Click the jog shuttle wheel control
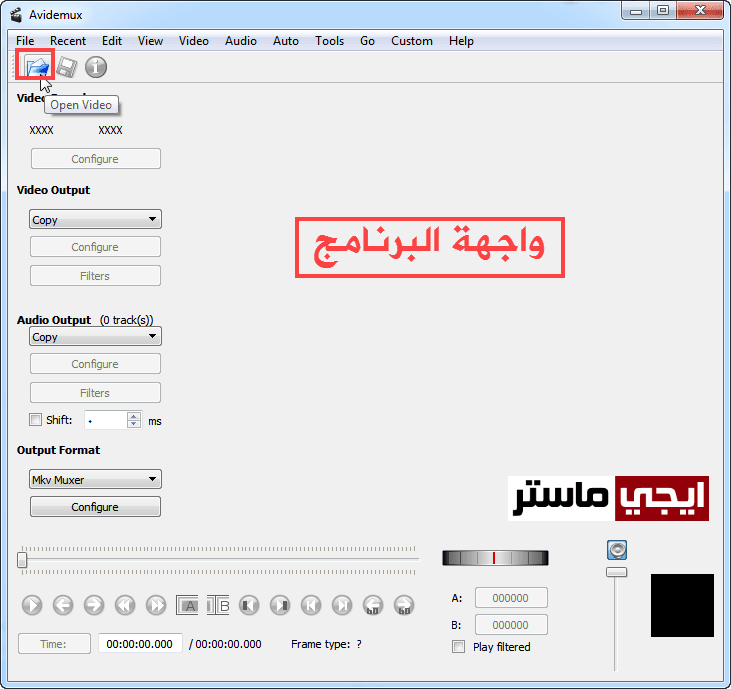Viewport: 731px width, 689px height. [495, 558]
